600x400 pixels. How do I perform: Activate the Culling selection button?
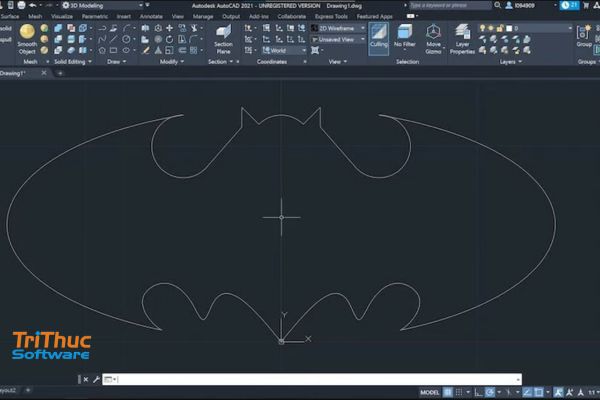(378, 38)
